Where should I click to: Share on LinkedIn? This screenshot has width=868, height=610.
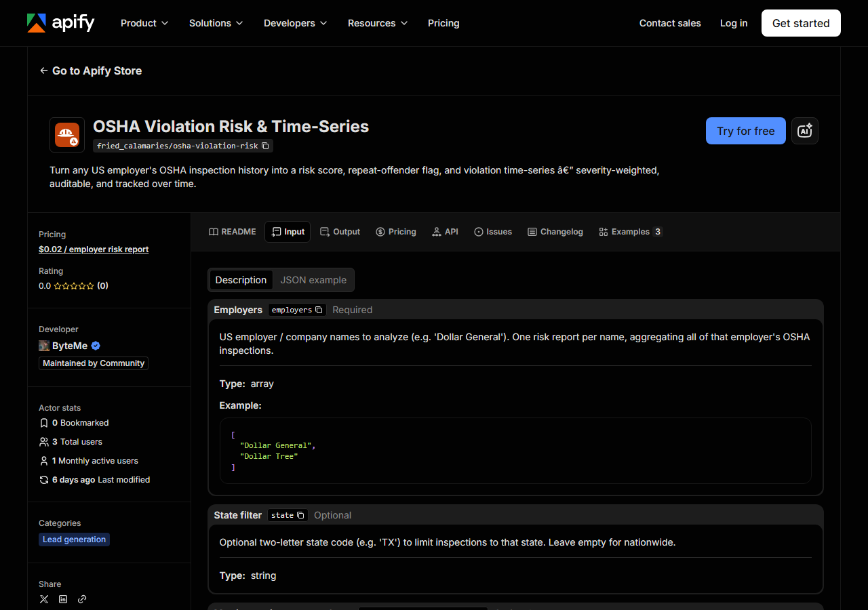click(x=63, y=599)
